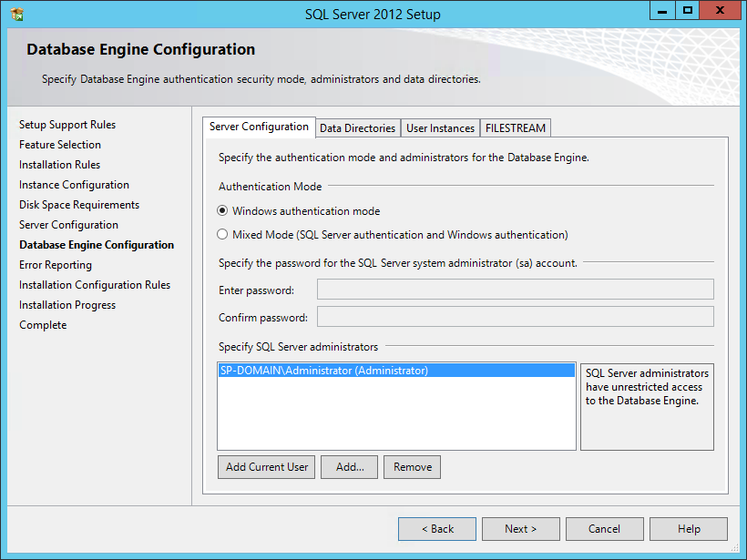Viewport: 747px width, 560px height.
Task: Click Server Configuration step in sidebar
Action: (68, 225)
